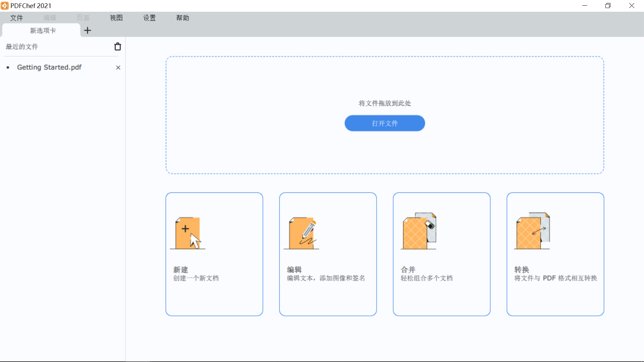The width and height of the screenshot is (644, 362).
Task: Open the 设置 menu
Action: coord(149,18)
